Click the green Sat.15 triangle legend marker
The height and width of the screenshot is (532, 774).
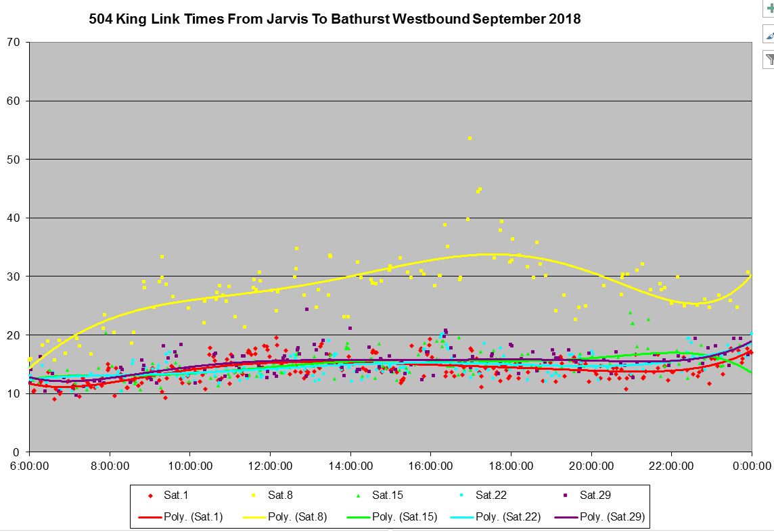(359, 495)
